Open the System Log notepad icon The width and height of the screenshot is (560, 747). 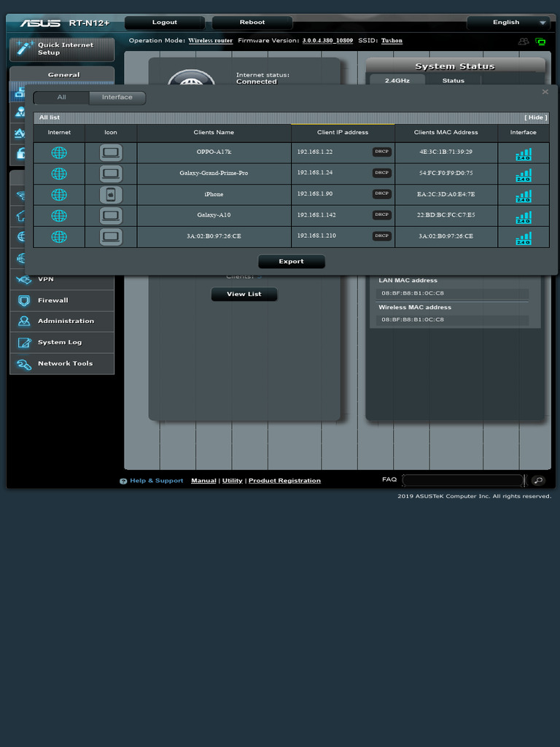click(24, 342)
